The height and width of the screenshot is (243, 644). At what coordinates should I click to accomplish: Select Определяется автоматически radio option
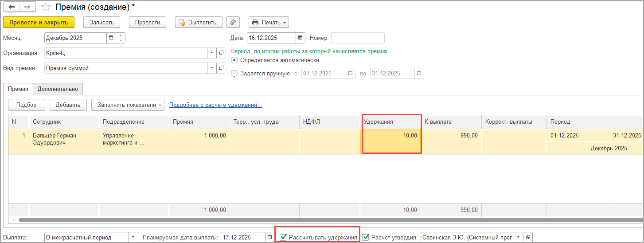click(234, 60)
